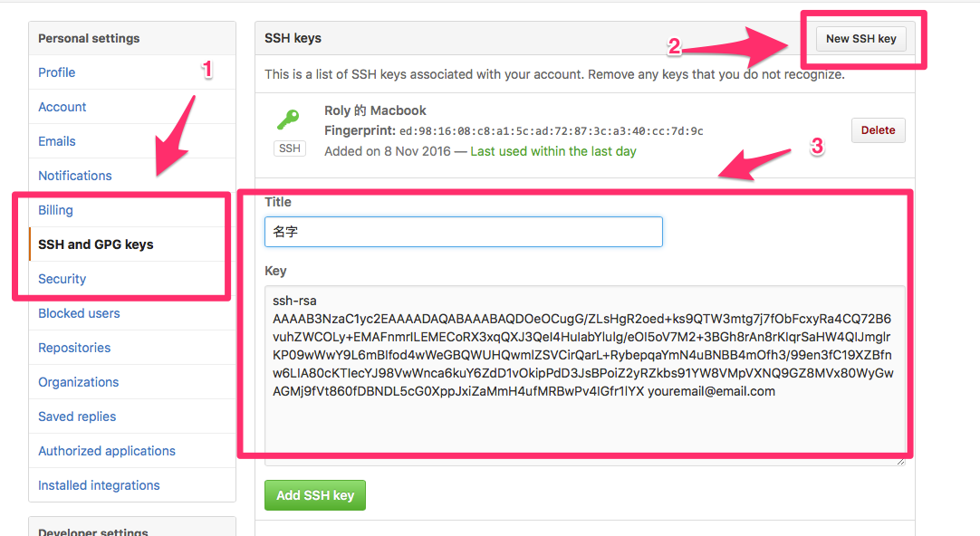
Task: Click the SSH badge under key icon
Action: point(290,148)
